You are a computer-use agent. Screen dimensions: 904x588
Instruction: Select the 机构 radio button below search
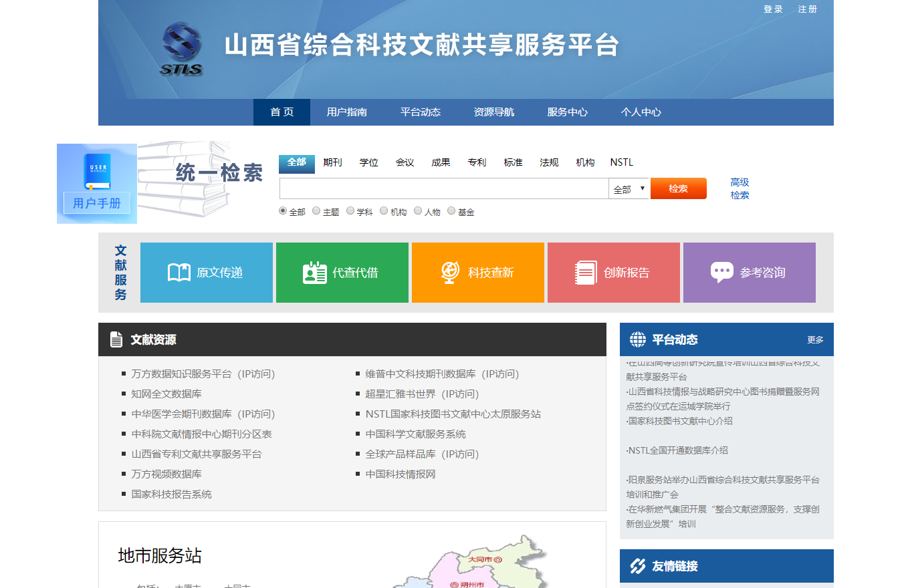point(384,211)
